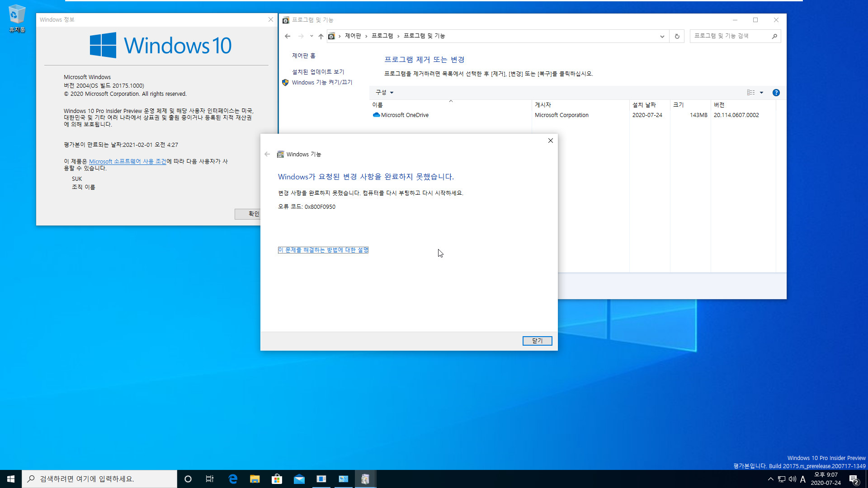This screenshot has width=868, height=488.
Task: Click the taskbar search box
Action: coord(99,479)
